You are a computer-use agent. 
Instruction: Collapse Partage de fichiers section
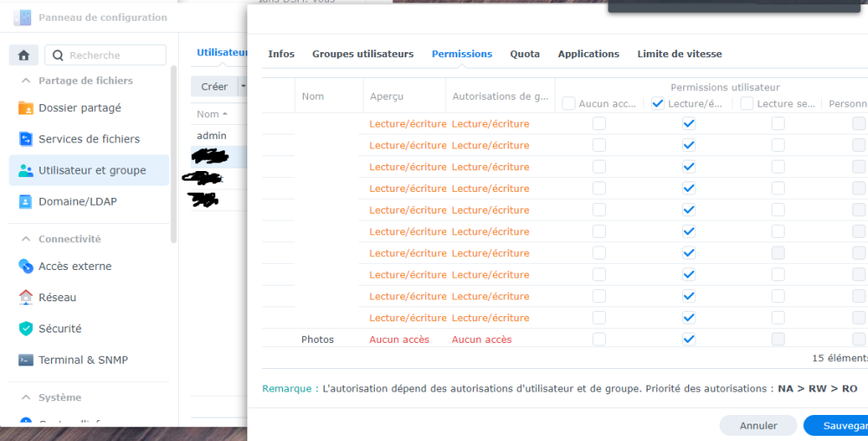click(25, 81)
